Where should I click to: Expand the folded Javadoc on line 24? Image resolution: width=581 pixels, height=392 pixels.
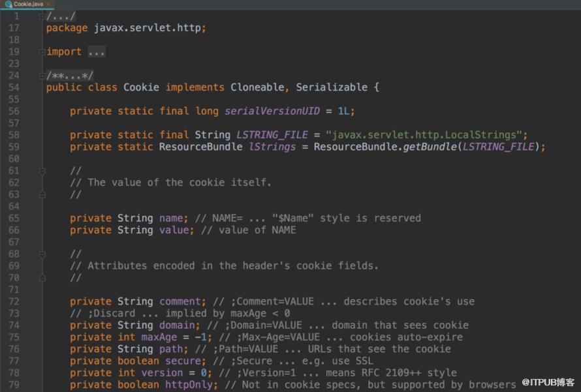click(x=42, y=76)
